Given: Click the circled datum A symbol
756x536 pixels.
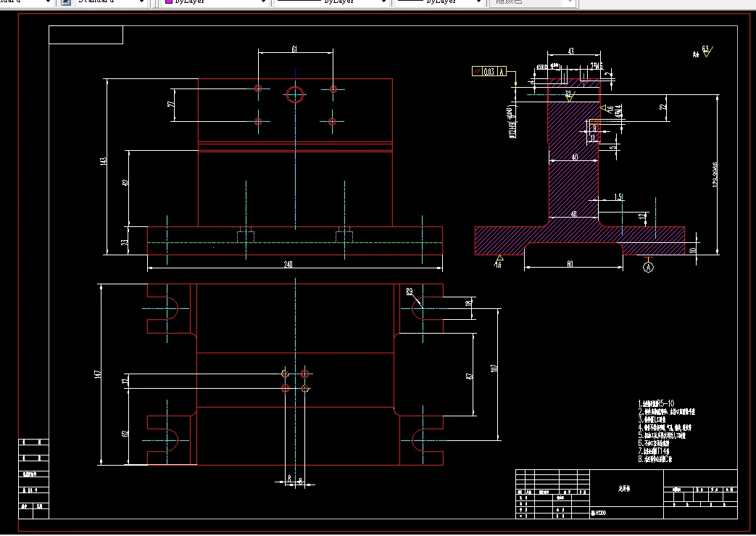Looking at the screenshot, I should point(649,268).
